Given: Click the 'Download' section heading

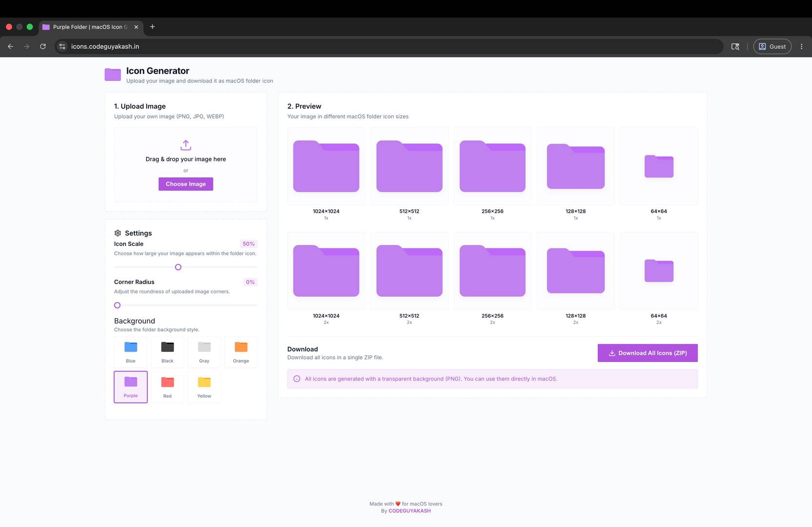Looking at the screenshot, I should point(302,349).
